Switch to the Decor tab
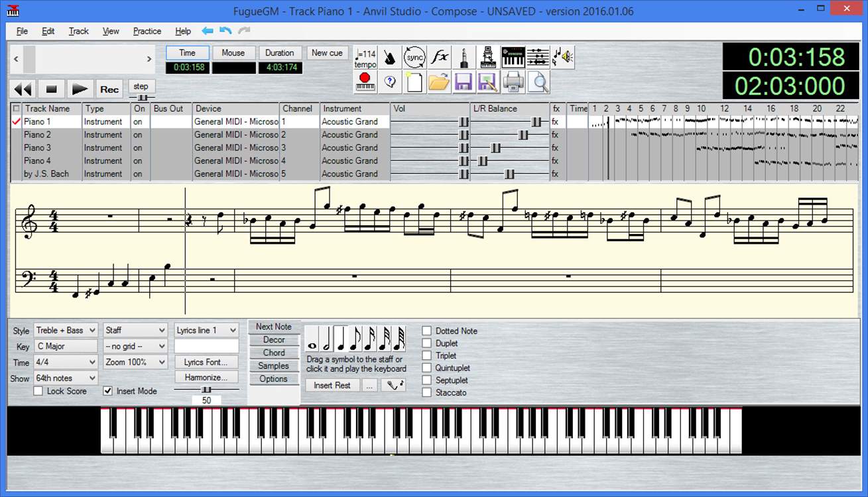868x497 pixels. click(x=274, y=340)
